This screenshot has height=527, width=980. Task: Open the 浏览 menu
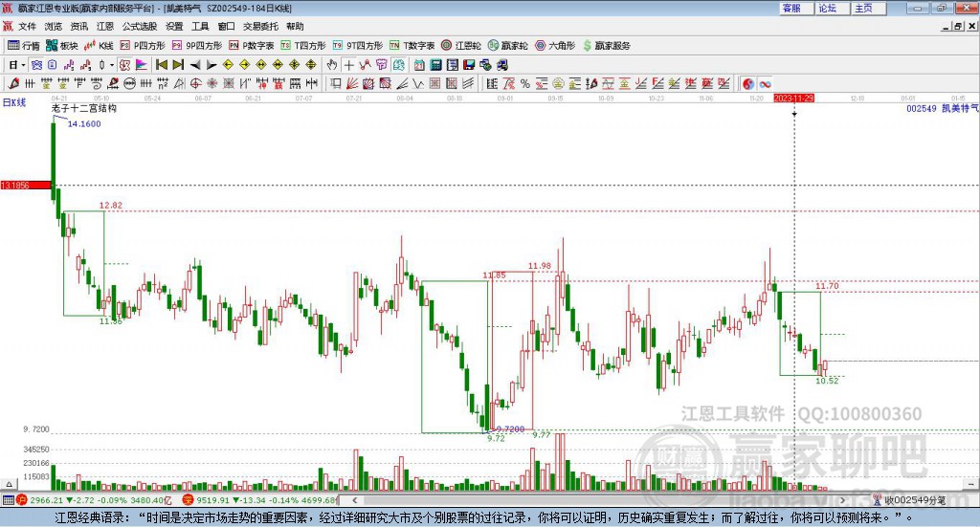point(54,26)
